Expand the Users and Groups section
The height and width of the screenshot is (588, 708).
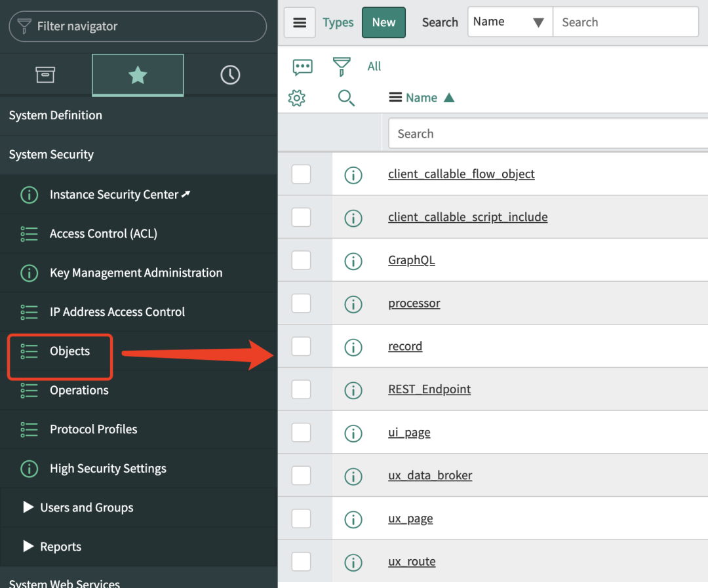coord(28,507)
